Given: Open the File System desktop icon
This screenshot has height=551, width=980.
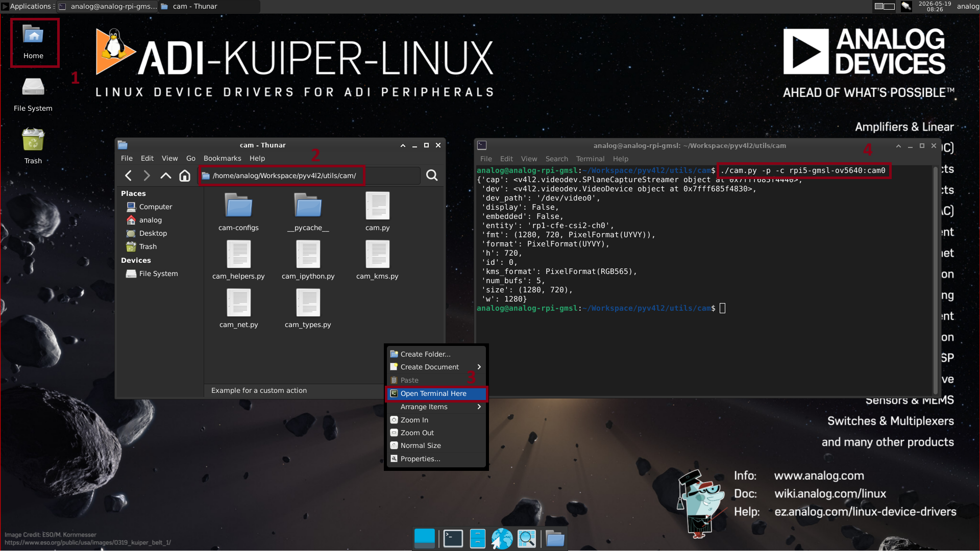Looking at the screenshot, I should 33,95.
